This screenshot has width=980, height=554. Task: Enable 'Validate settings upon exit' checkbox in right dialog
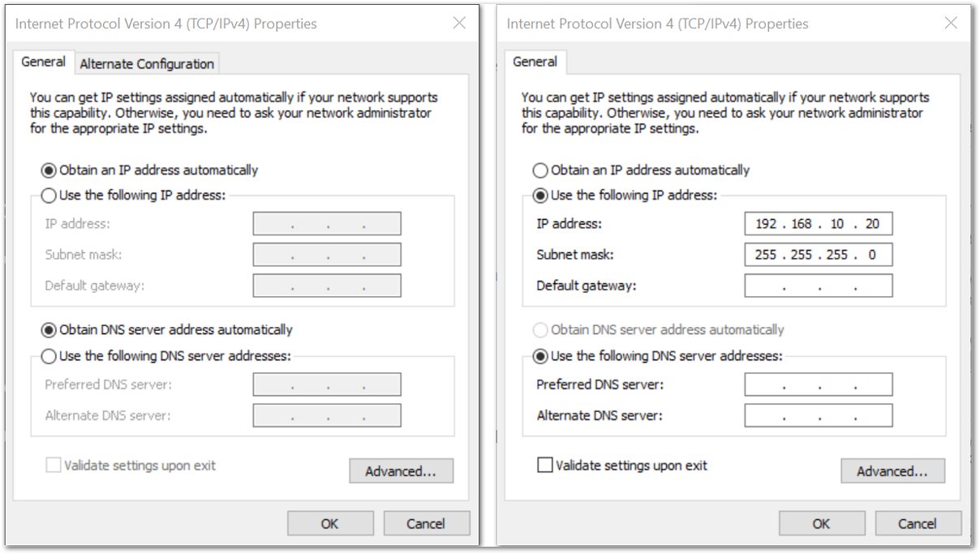pyautogui.click(x=623, y=466)
